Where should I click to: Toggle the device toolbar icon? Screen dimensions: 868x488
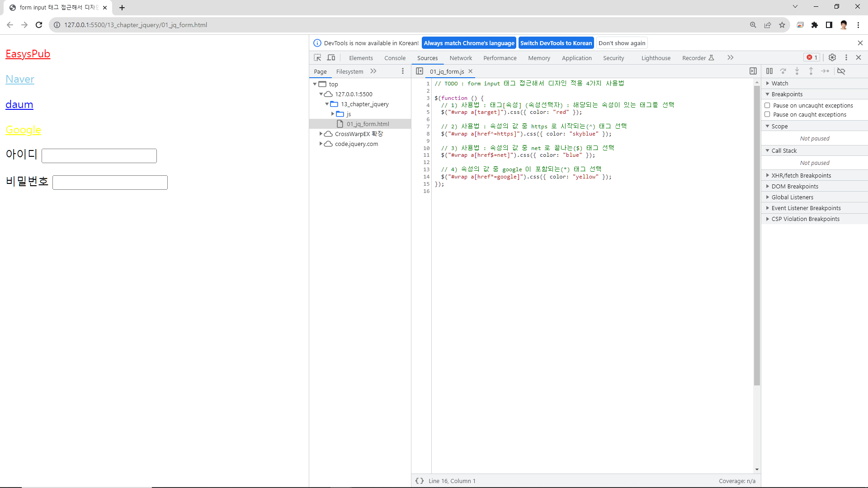[331, 58]
